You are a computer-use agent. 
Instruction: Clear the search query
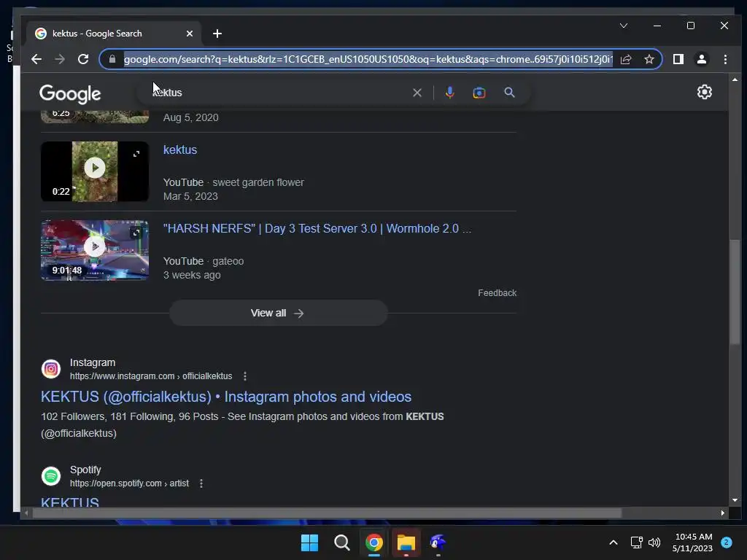[x=417, y=93]
